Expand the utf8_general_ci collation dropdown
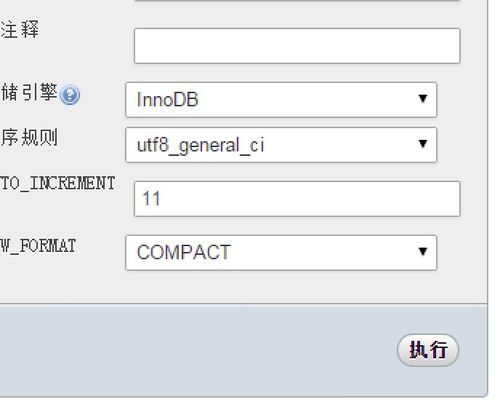This screenshot has width=500, height=410. click(x=281, y=145)
